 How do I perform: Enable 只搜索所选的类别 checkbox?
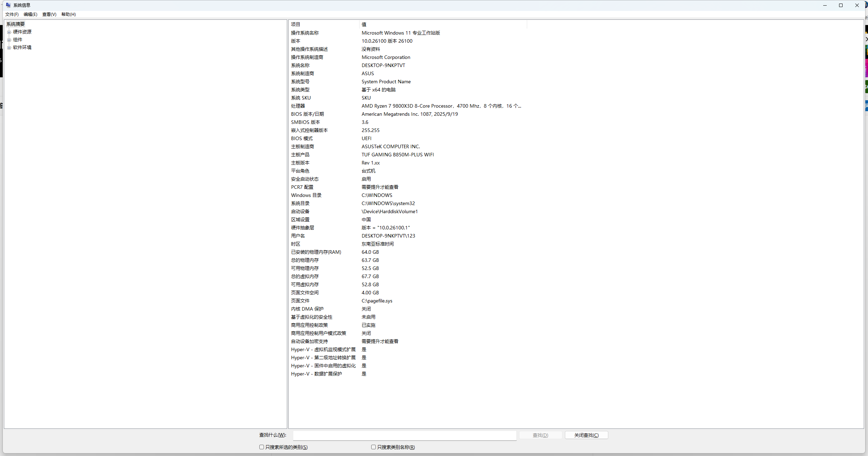click(x=262, y=447)
